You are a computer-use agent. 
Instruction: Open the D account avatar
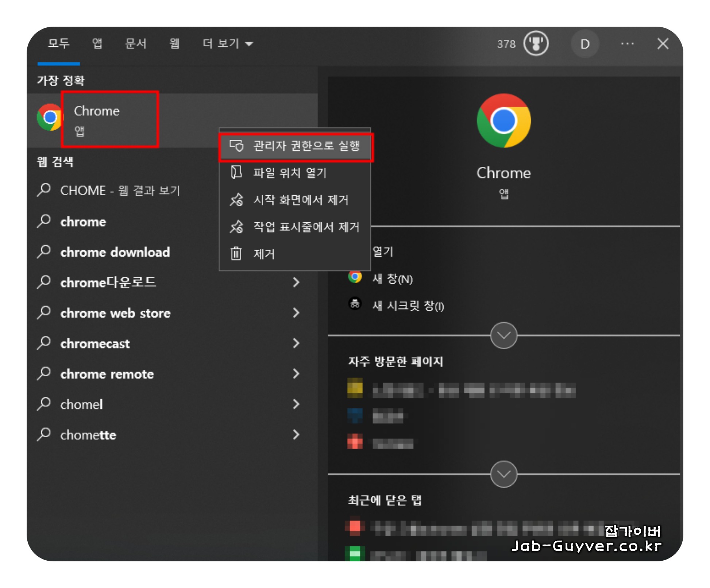point(584,44)
